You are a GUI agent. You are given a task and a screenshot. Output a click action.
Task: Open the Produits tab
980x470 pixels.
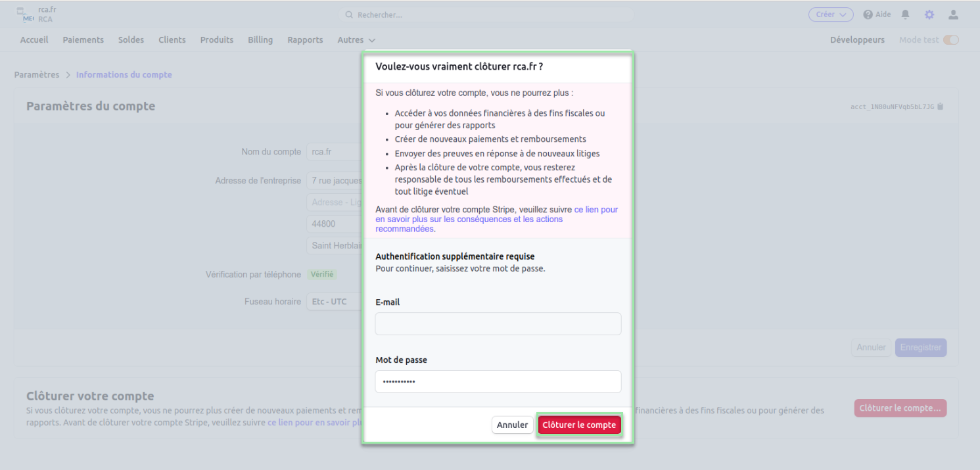(x=217, y=40)
